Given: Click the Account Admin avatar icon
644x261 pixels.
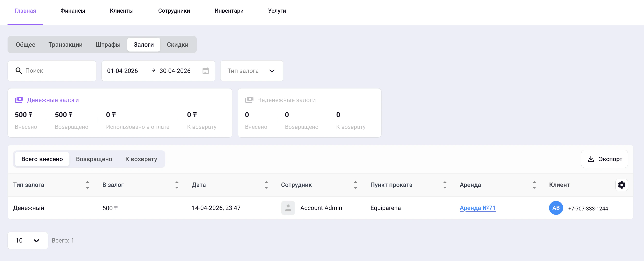Looking at the screenshot, I should tap(288, 208).
